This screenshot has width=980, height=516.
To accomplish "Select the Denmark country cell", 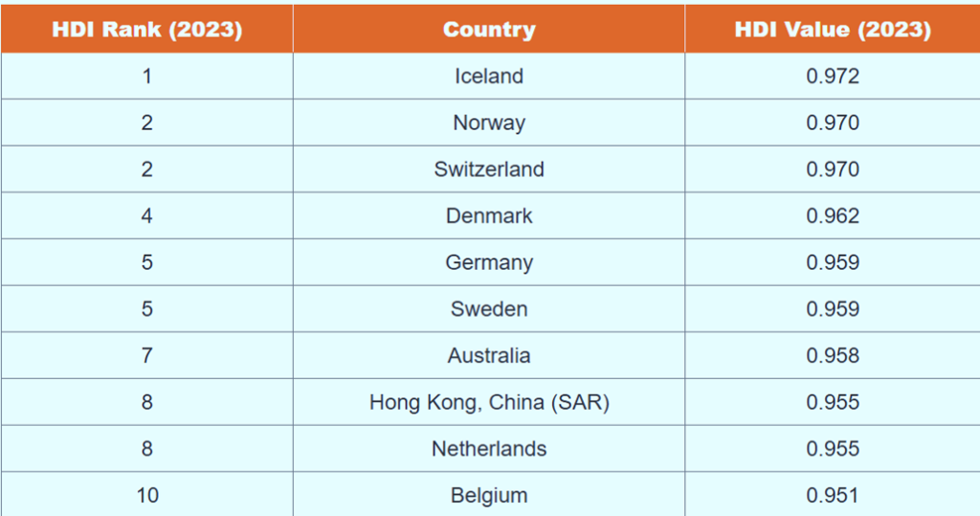I will (489, 215).
